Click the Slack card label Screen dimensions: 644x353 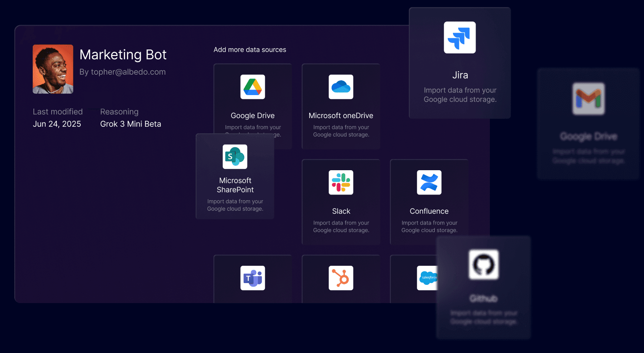[341, 211]
